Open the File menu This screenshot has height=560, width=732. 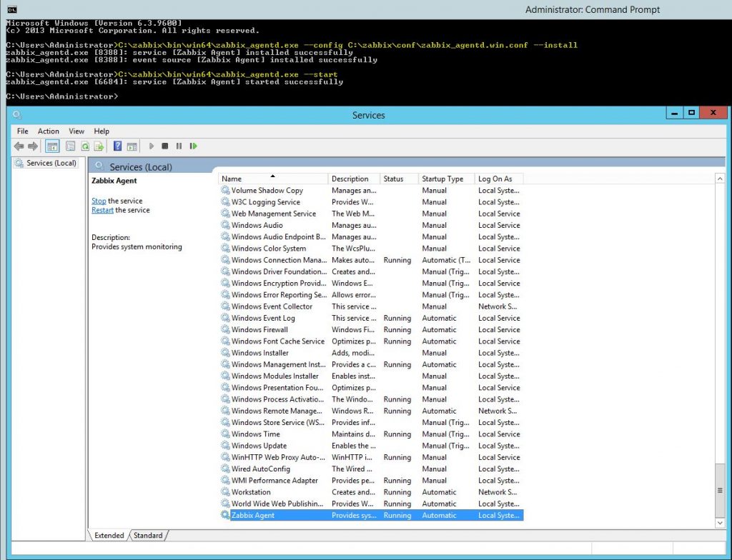tap(22, 131)
